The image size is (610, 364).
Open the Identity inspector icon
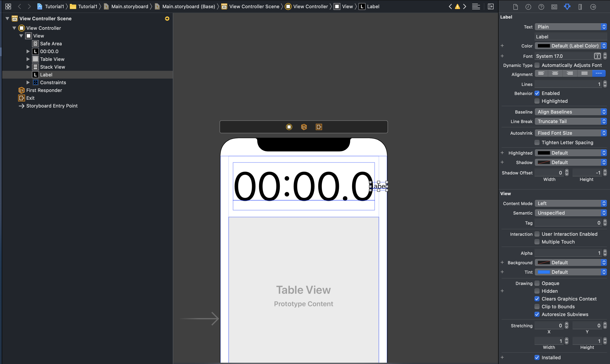tap(554, 7)
